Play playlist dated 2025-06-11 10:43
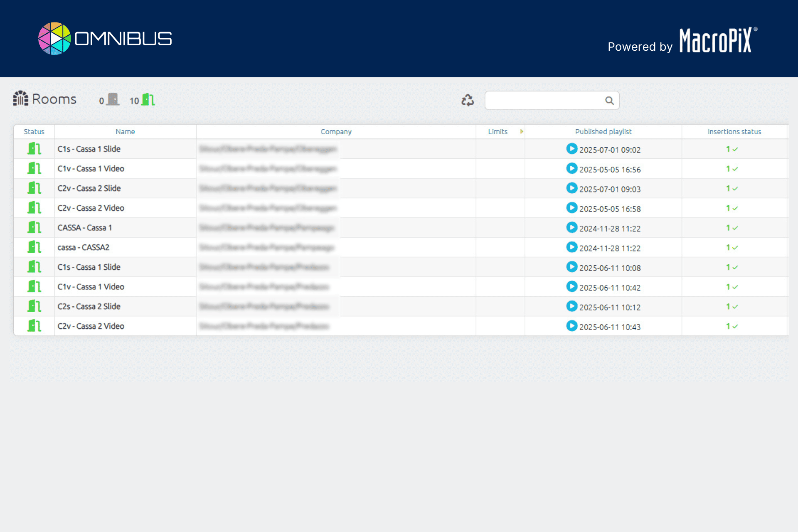Viewport: 798px width, 532px height. [x=572, y=326]
